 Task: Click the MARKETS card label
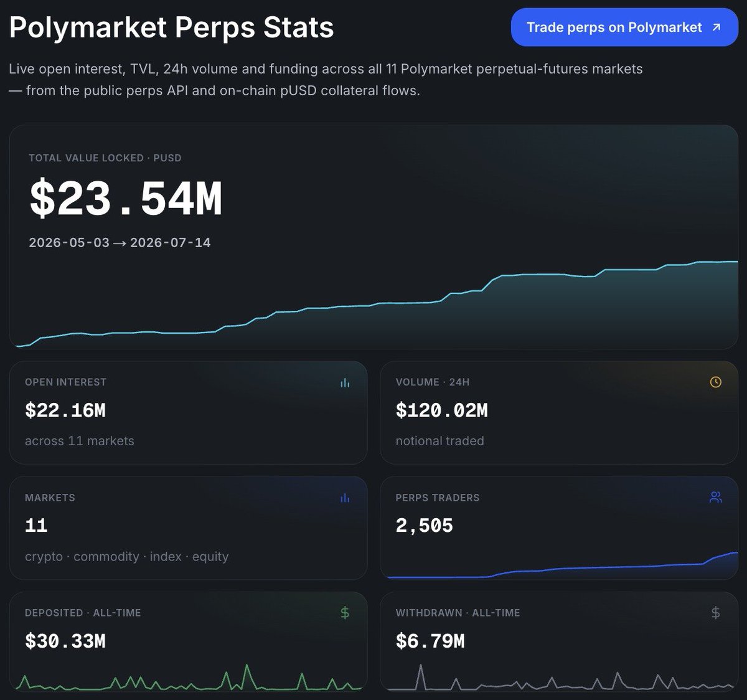(x=50, y=498)
